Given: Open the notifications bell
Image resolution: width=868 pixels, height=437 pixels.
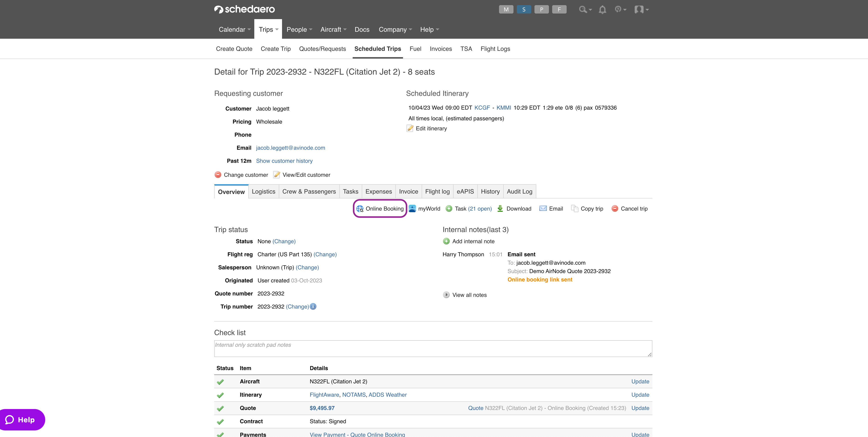Looking at the screenshot, I should pyautogui.click(x=603, y=9).
